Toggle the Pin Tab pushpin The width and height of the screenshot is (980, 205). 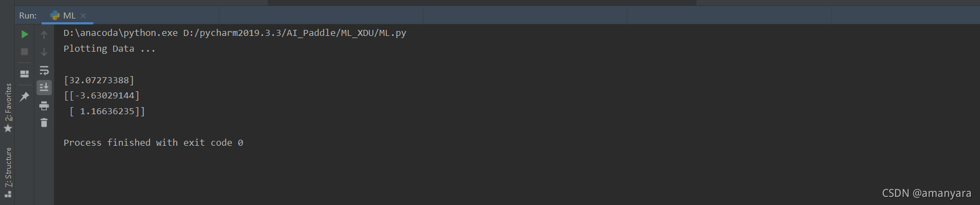[24, 97]
